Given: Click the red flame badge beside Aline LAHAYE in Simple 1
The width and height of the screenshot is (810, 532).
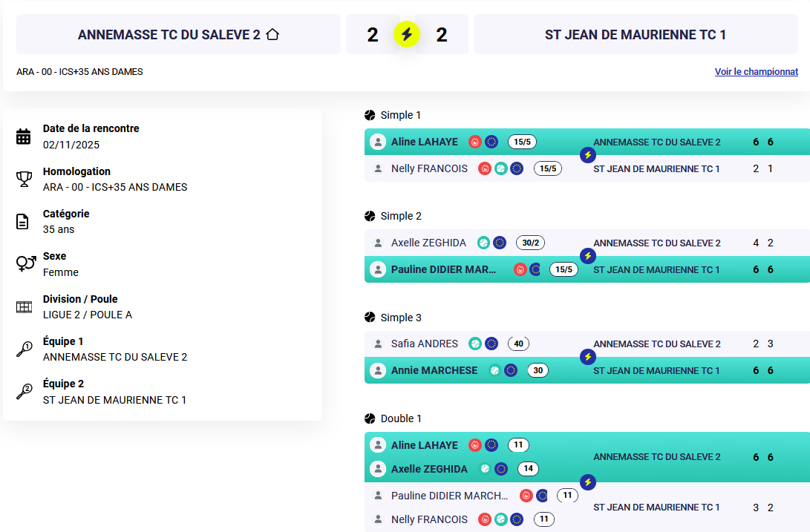Looking at the screenshot, I should [x=475, y=142].
